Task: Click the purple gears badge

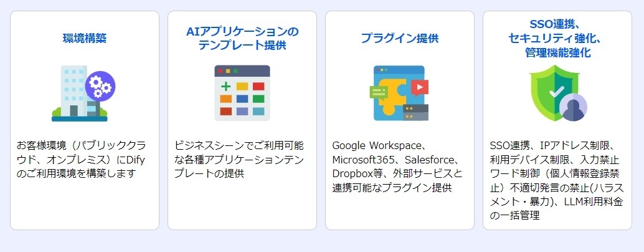Action: pos(100,86)
